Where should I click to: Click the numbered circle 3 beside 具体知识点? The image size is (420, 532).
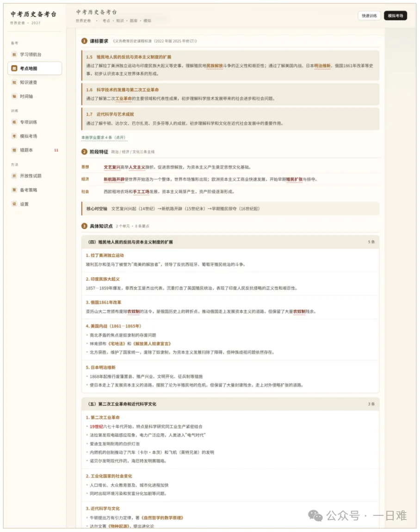(x=84, y=226)
